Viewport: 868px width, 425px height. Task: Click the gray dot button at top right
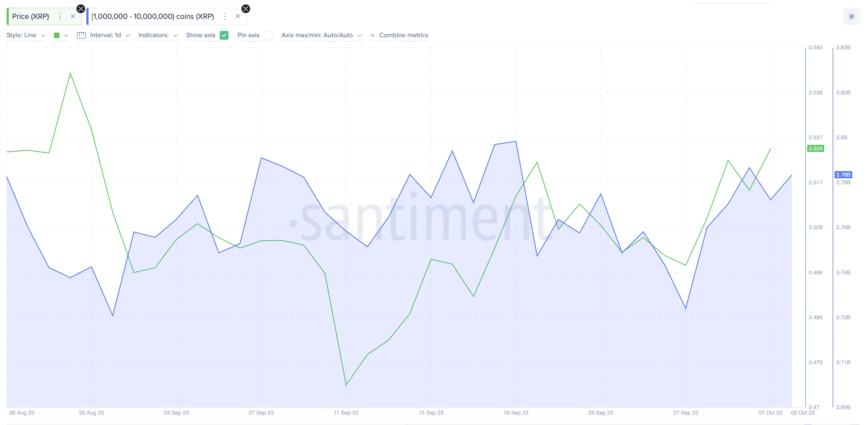pos(851,16)
